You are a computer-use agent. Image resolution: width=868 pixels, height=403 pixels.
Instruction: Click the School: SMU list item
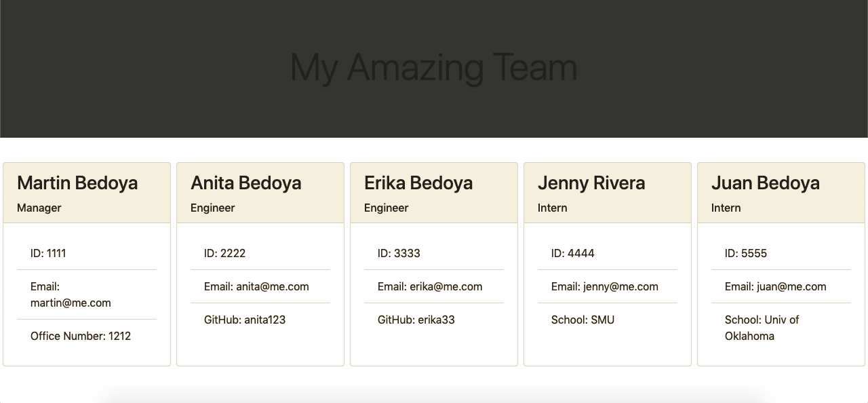tap(608, 320)
